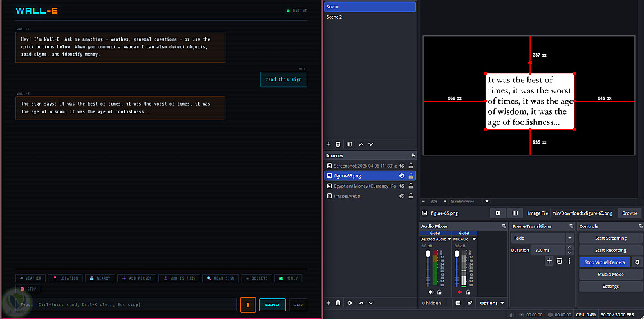Open the Desktop Audio channel menu
Image resolution: width=644 pixels, height=319 pixels.
pyautogui.click(x=450, y=239)
